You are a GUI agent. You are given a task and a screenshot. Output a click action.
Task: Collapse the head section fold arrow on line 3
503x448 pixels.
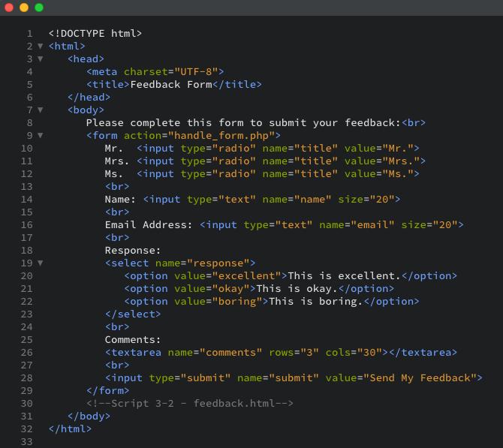(x=40, y=59)
